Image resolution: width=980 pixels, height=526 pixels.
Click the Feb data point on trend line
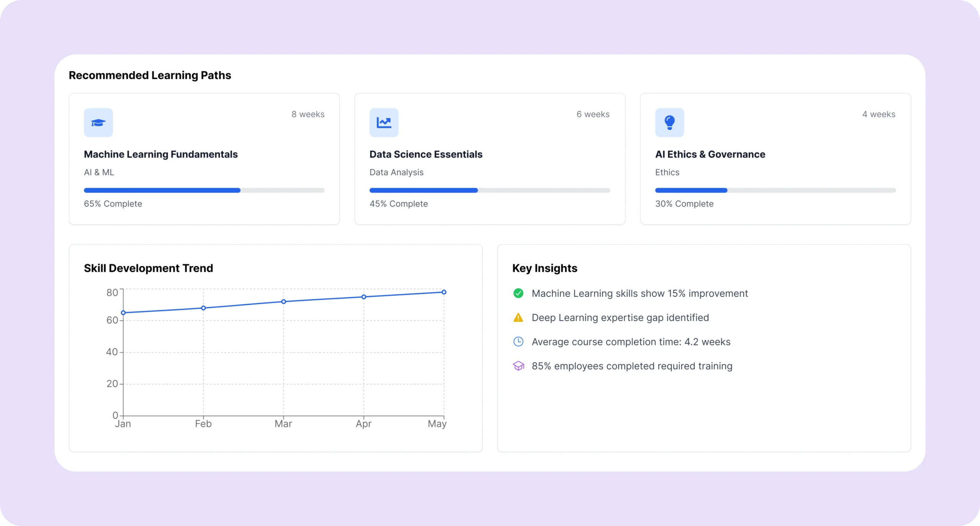[x=203, y=308]
